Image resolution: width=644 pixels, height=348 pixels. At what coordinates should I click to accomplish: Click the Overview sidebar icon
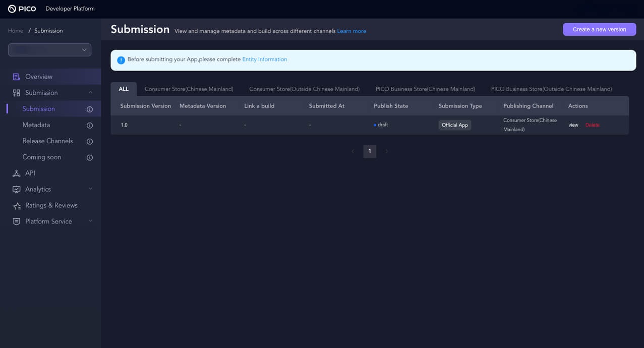pyautogui.click(x=17, y=77)
